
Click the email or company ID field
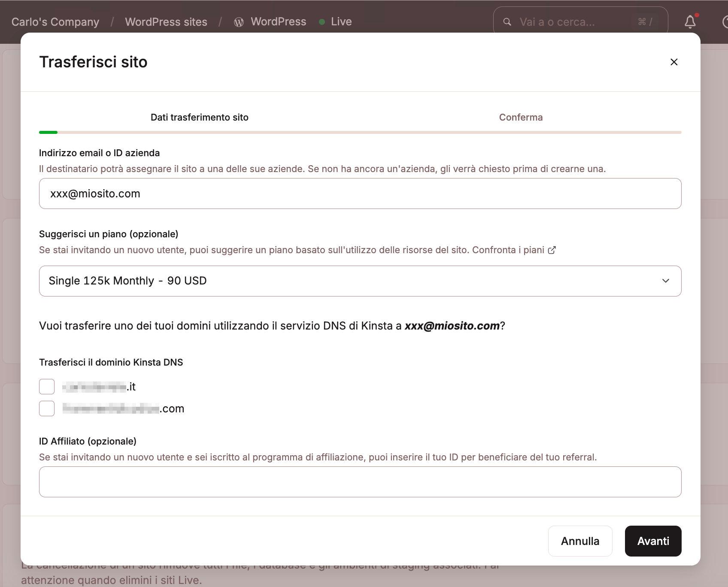pyautogui.click(x=360, y=194)
